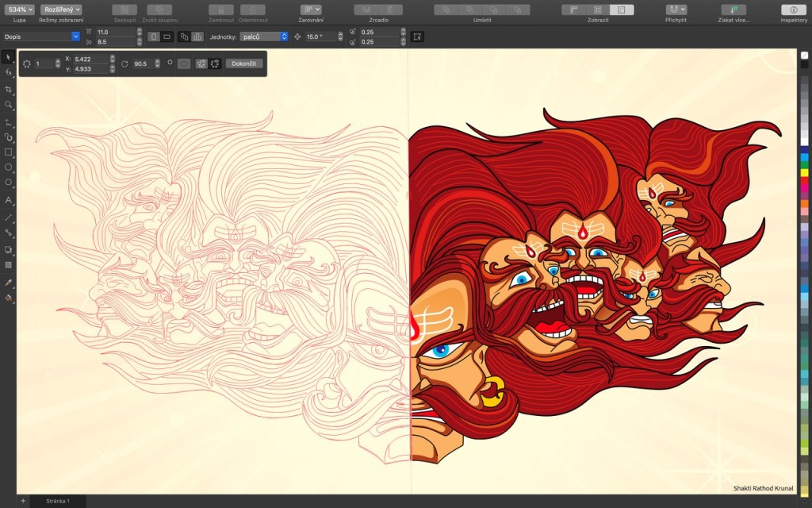Open the Jednotky palců units dropdown

click(x=264, y=37)
